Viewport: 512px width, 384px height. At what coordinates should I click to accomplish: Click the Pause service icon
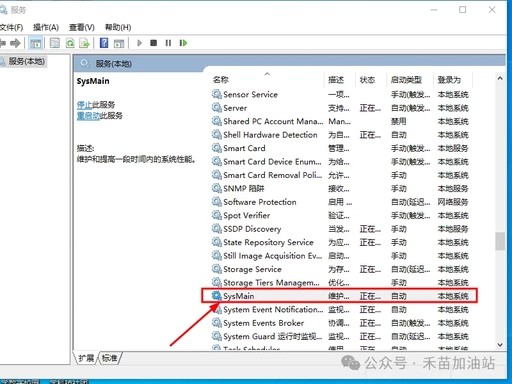click(x=168, y=43)
